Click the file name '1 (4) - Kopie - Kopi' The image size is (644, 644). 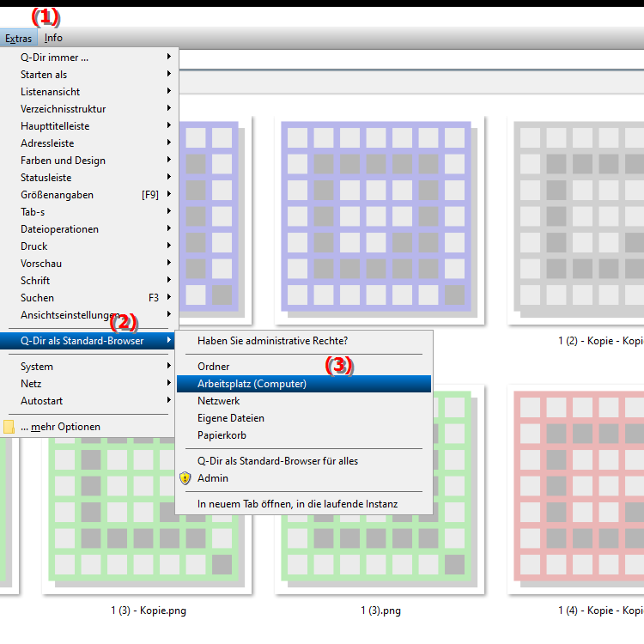(x=601, y=611)
